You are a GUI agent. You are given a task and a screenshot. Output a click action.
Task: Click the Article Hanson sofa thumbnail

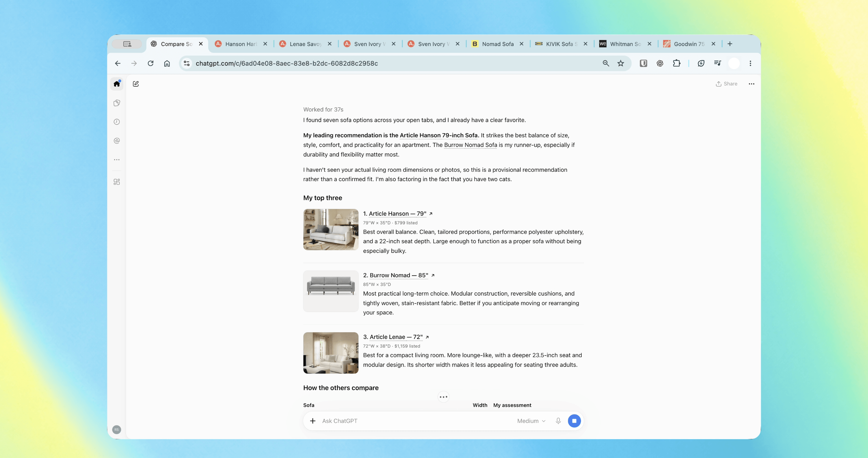(331, 229)
